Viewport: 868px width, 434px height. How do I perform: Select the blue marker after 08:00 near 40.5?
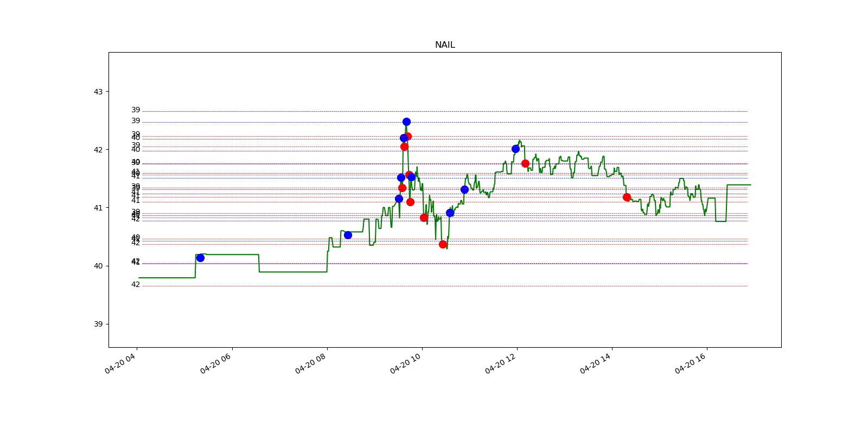point(348,235)
